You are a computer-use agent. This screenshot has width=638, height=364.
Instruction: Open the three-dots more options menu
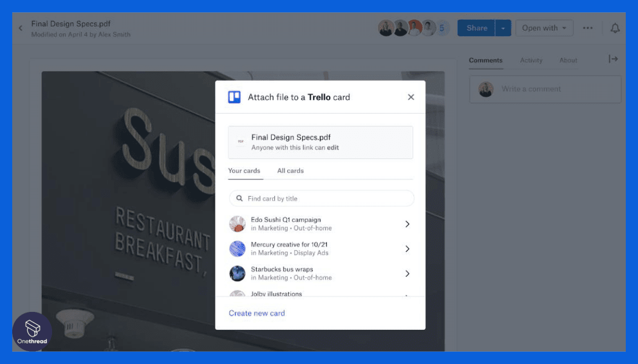coord(587,28)
